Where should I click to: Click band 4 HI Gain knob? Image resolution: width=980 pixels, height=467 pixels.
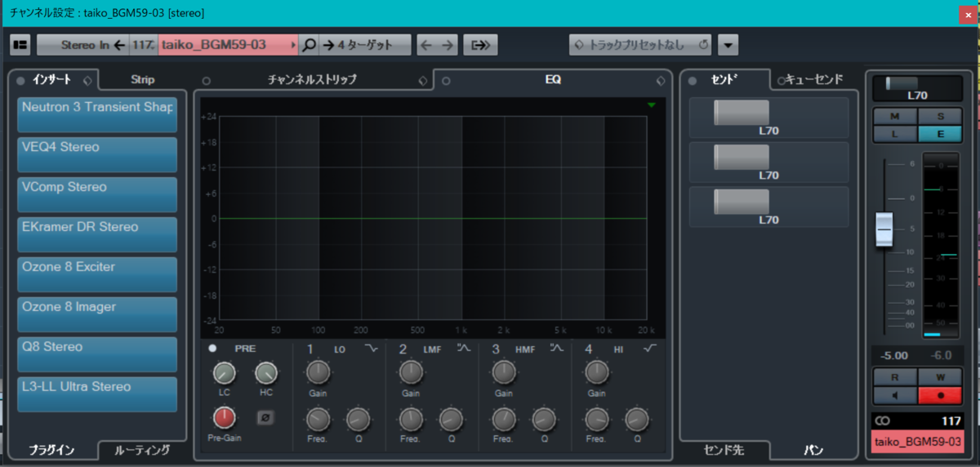597,373
